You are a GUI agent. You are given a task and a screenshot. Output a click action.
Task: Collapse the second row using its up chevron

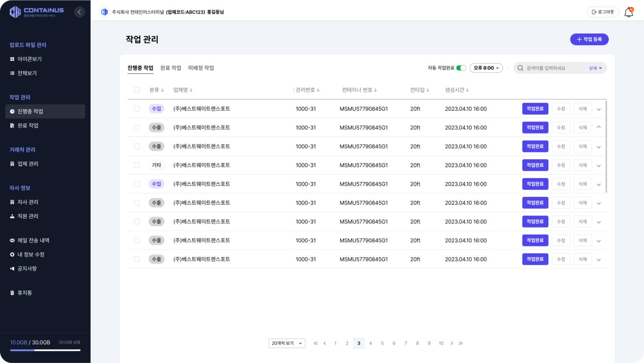tap(598, 127)
